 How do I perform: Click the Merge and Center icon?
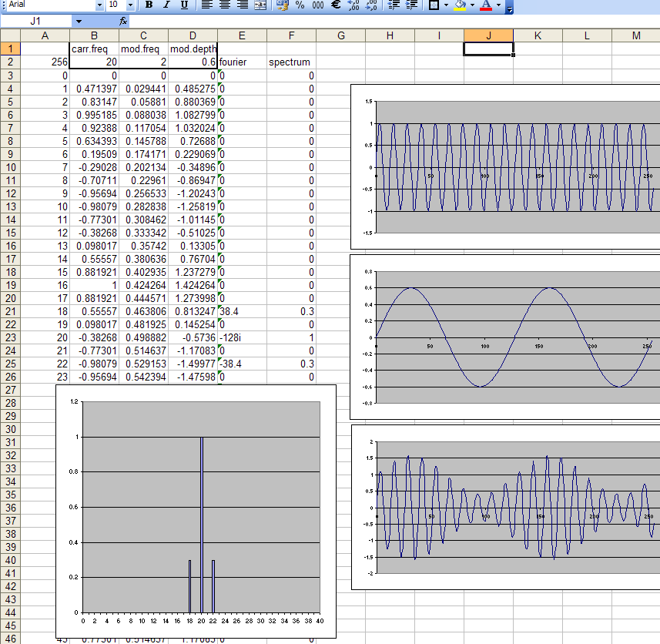click(x=260, y=5)
